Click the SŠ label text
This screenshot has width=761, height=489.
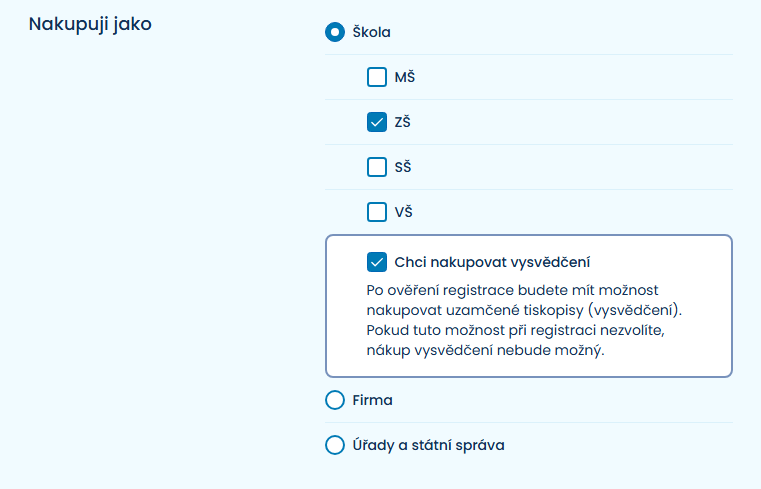pos(403,167)
